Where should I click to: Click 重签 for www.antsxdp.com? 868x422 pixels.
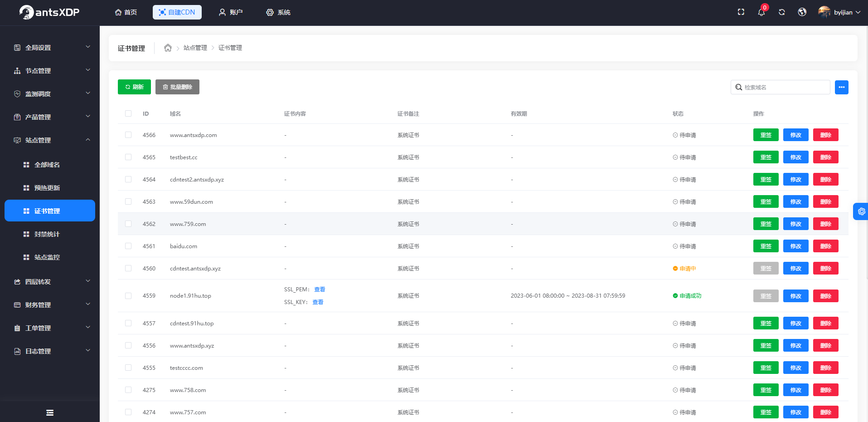pos(766,135)
